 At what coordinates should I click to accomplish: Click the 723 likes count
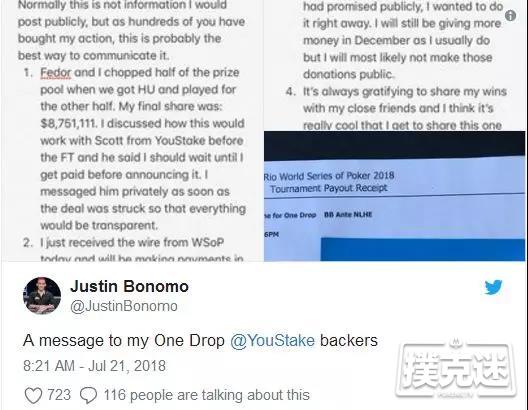(x=59, y=395)
